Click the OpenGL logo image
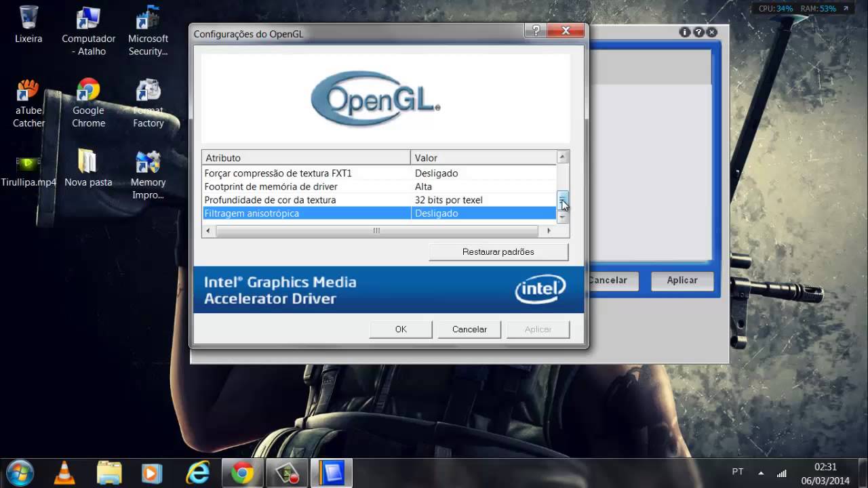Viewport: 868px width, 488px height. [376, 99]
